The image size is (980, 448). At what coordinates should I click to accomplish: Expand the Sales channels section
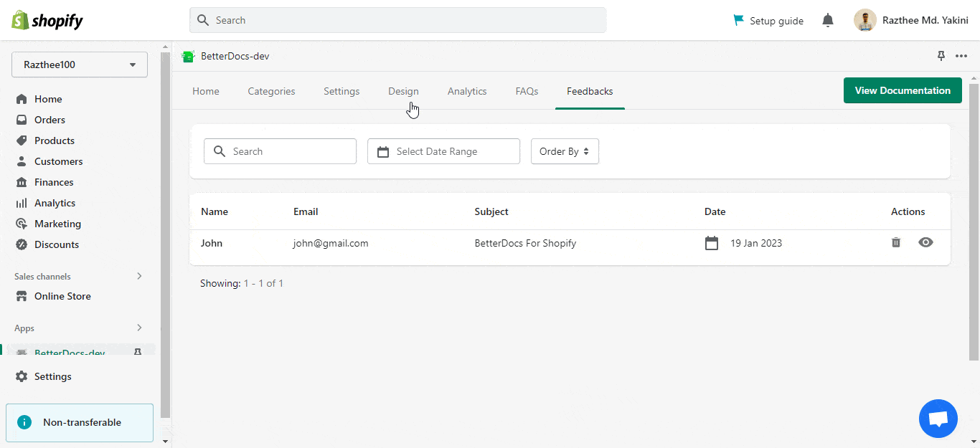138,275
